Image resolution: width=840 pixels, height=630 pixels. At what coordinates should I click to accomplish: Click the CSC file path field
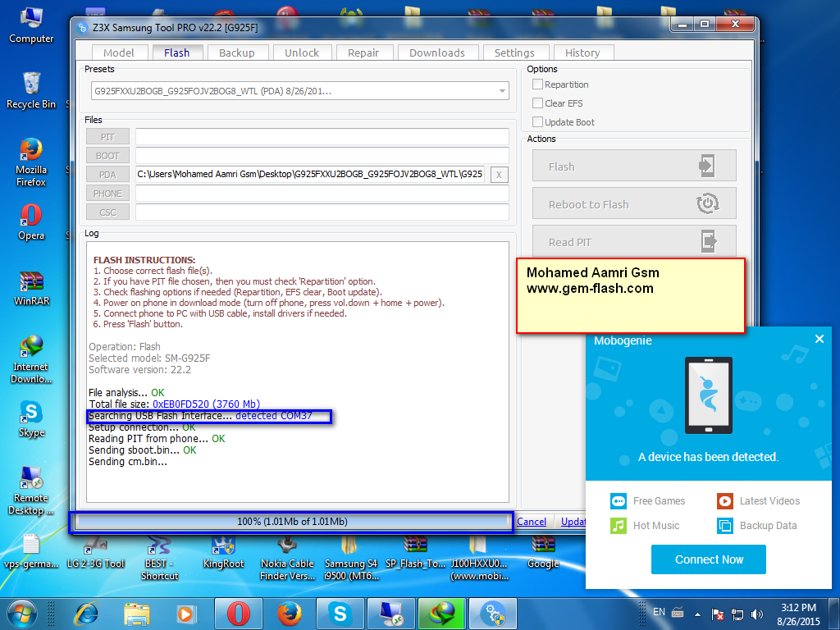[x=322, y=212]
